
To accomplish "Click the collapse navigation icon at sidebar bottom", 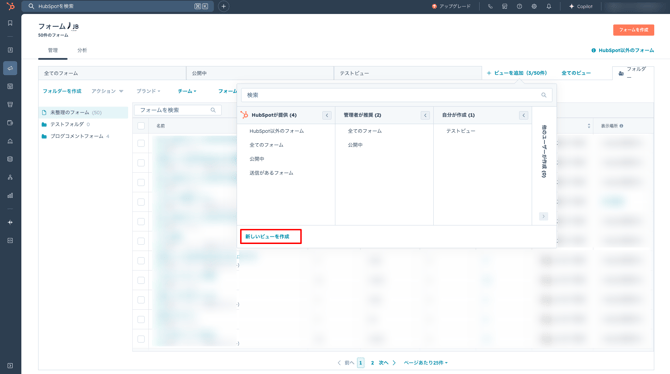I will click(10, 366).
